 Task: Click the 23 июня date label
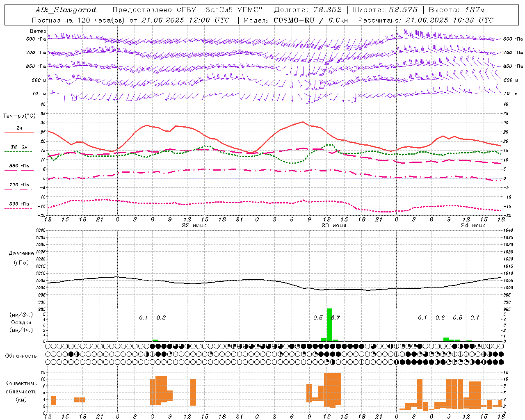coord(333,226)
